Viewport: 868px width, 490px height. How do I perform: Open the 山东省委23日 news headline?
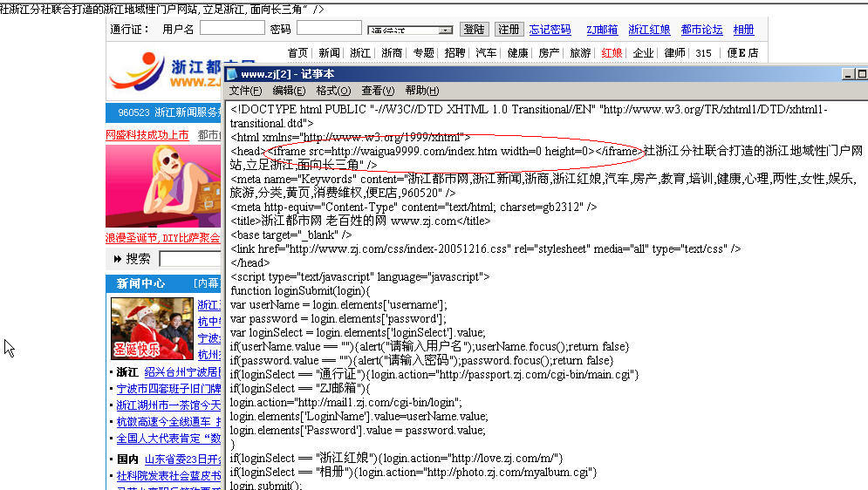coord(182,459)
